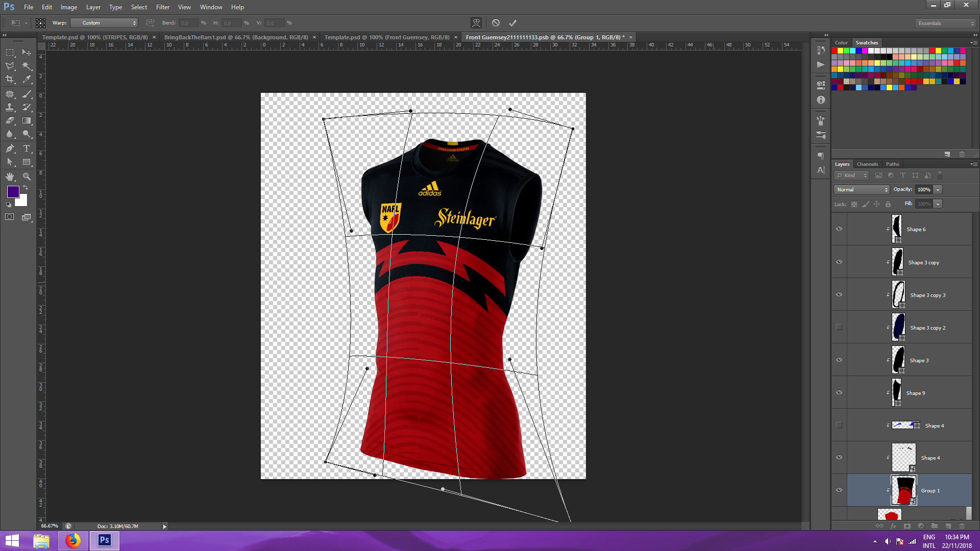The image size is (980, 551).
Task: Swap foreground and background colors
Action: pyautogui.click(x=26, y=188)
